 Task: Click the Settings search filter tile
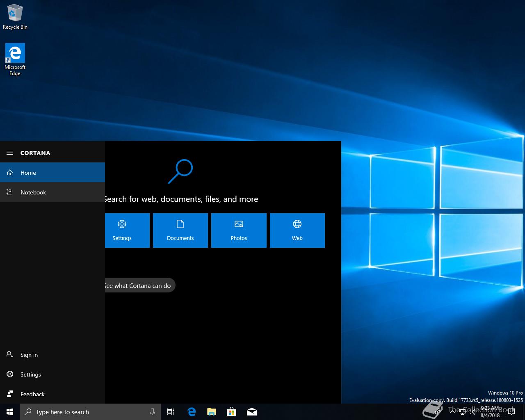[x=127, y=231]
